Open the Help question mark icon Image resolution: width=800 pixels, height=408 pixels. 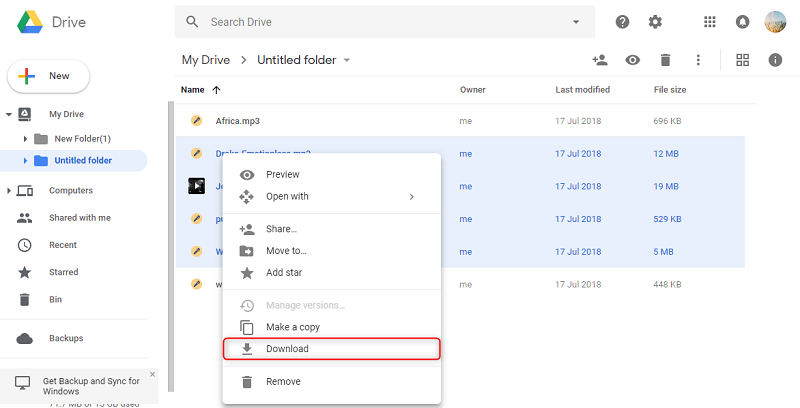tap(622, 22)
